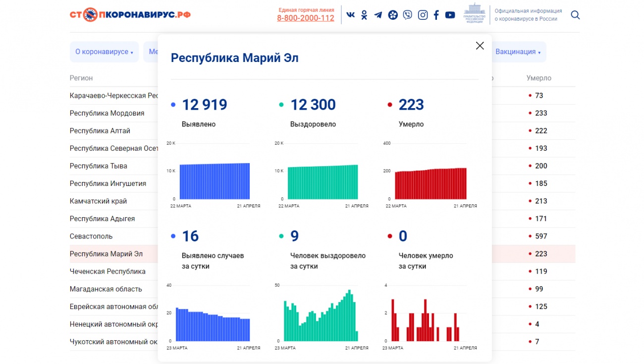Viewport: 644px width, 364px height.
Task: Open the Instagram icon link
Action: [x=423, y=15]
